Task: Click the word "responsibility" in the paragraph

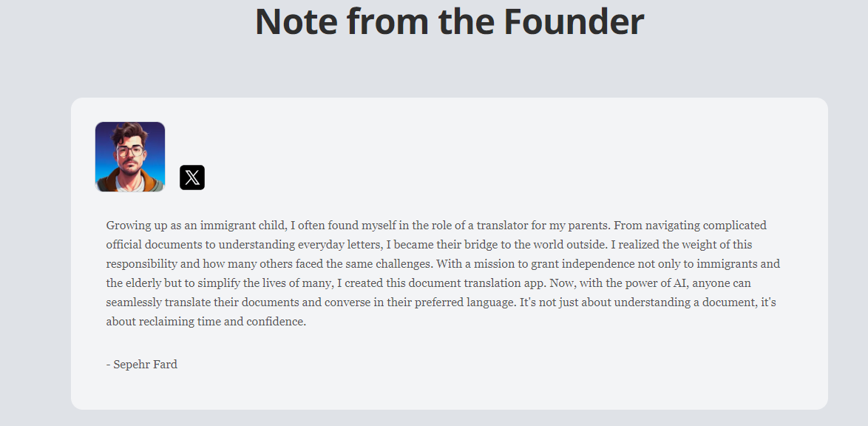Action: point(141,264)
